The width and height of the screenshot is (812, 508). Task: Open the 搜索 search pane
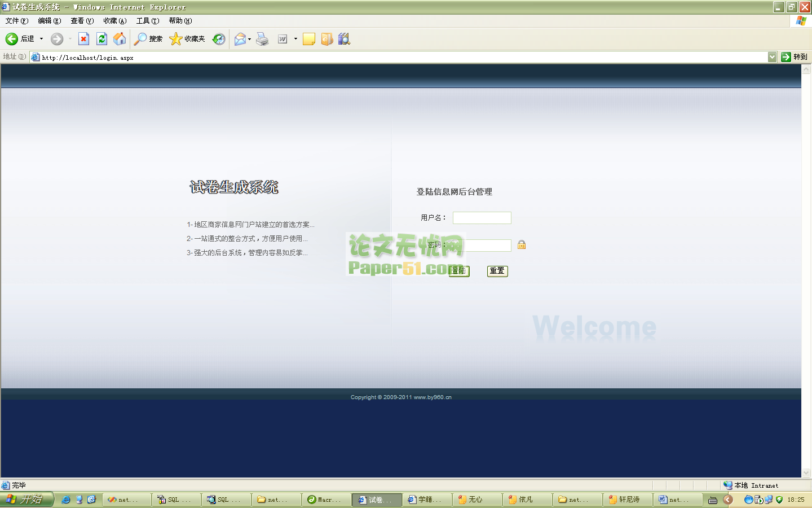[148, 39]
